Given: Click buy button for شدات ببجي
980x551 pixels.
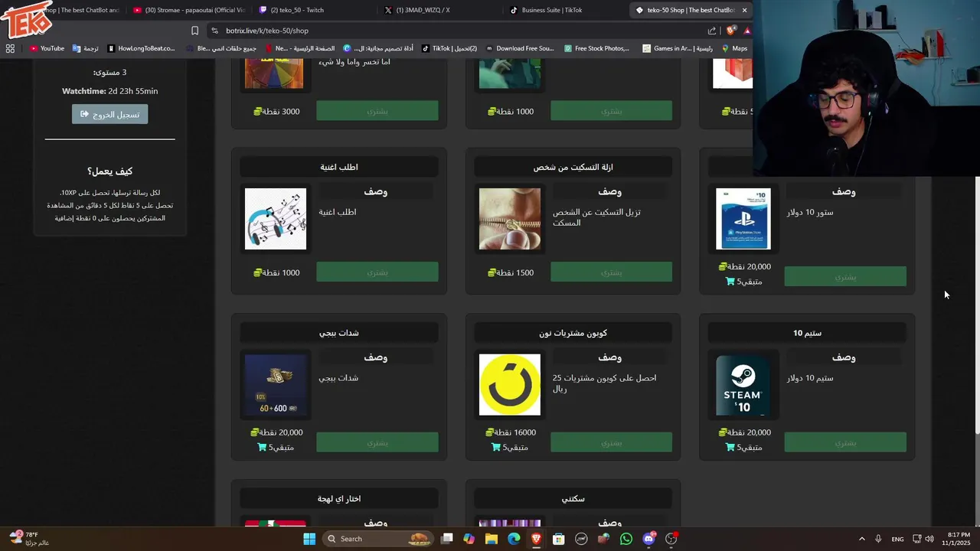Looking at the screenshot, I should click(377, 442).
